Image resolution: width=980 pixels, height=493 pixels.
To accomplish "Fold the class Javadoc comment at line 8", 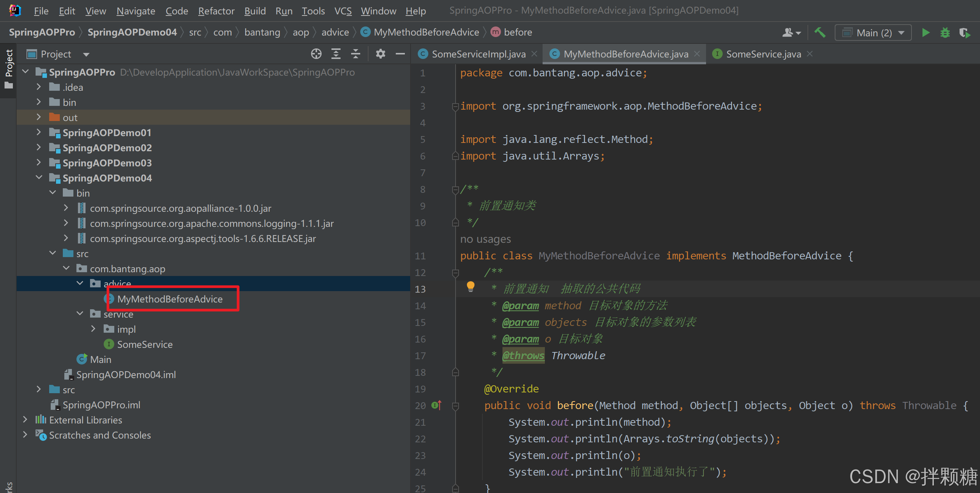I will [455, 190].
